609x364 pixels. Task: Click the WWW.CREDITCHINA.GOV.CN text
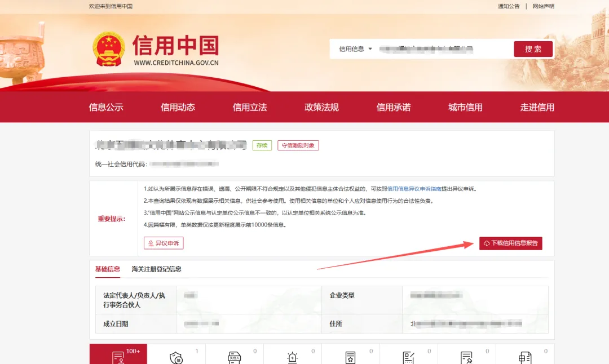(176, 63)
